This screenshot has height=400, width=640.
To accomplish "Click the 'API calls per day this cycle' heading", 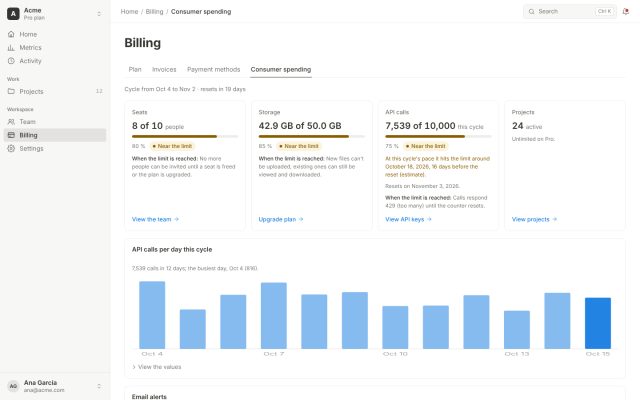I will (172, 249).
